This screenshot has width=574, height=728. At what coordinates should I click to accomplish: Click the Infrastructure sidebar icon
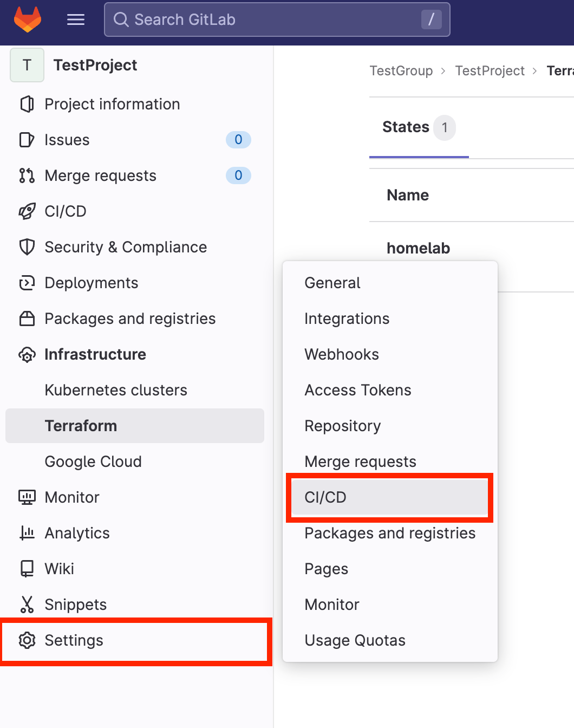coord(27,354)
